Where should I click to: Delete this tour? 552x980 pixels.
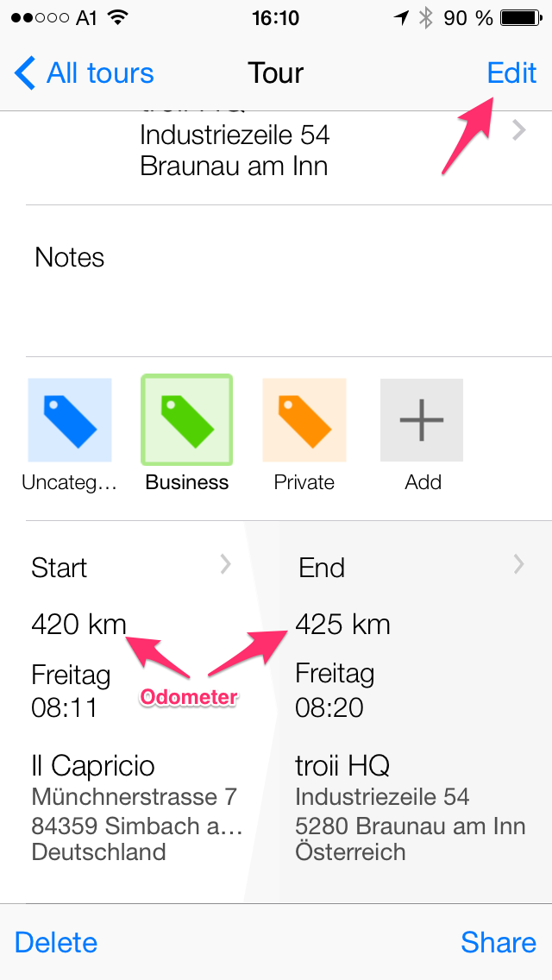point(56,942)
